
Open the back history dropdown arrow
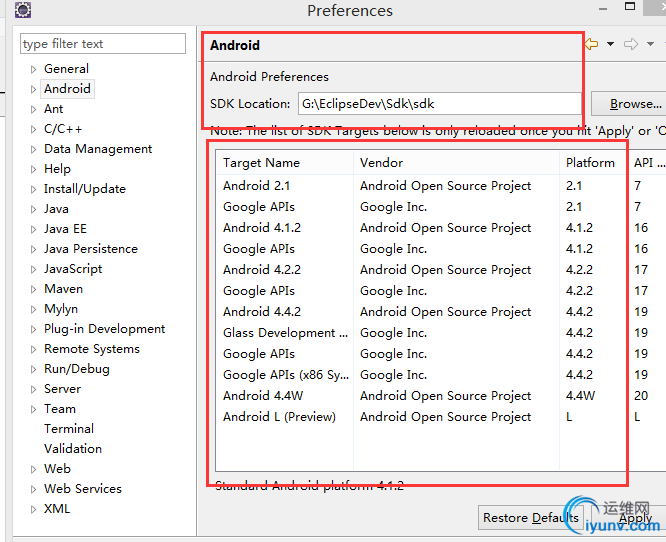[610, 44]
